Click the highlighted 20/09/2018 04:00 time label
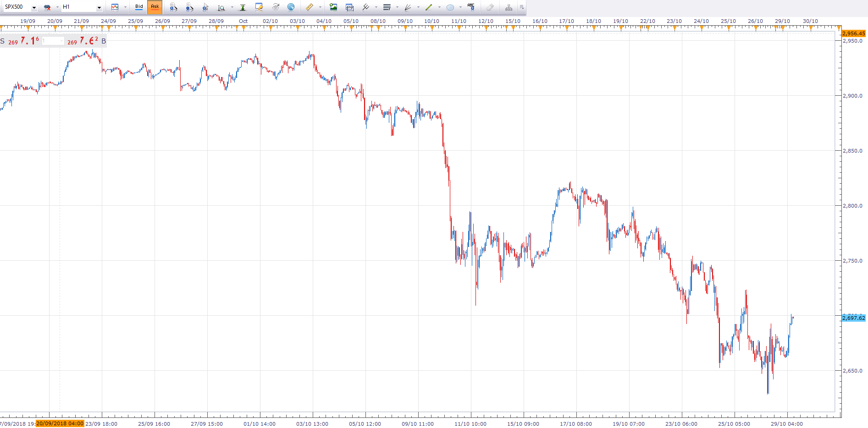Viewport: 868px width, 428px height. [60, 423]
